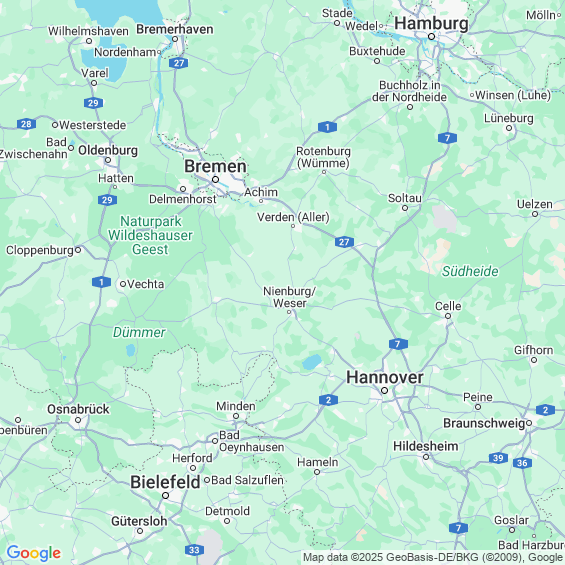
Task: Click the Nienburg/Weser town label
Action: coord(289,297)
